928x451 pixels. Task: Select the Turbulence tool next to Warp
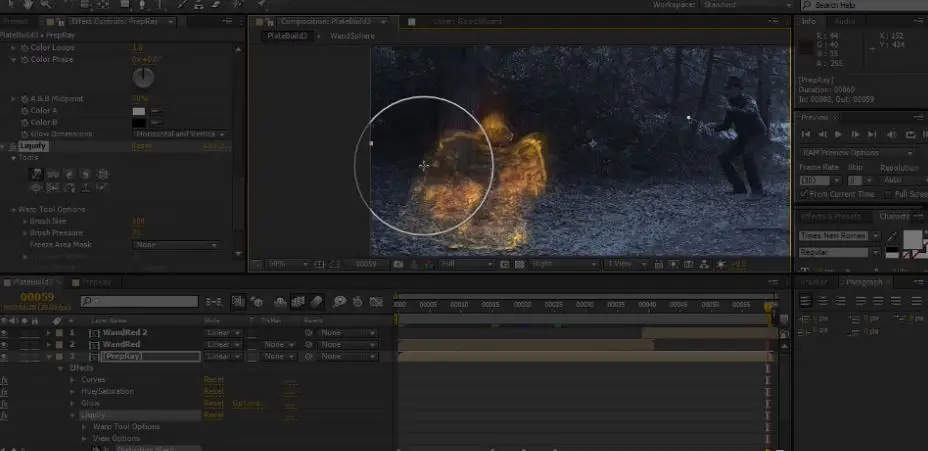[x=53, y=174]
